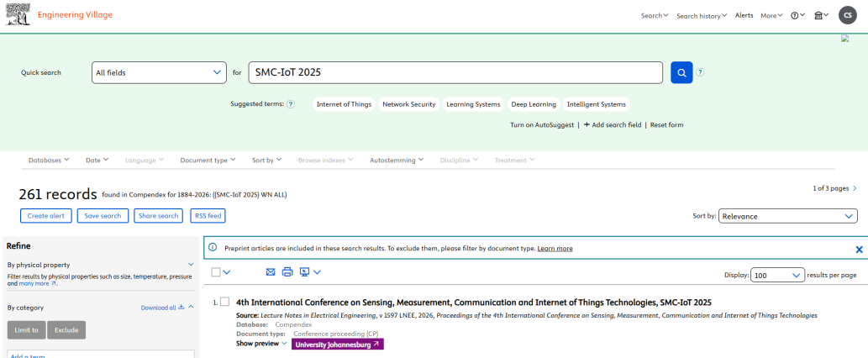Select Network Security suggested term

[x=409, y=104]
